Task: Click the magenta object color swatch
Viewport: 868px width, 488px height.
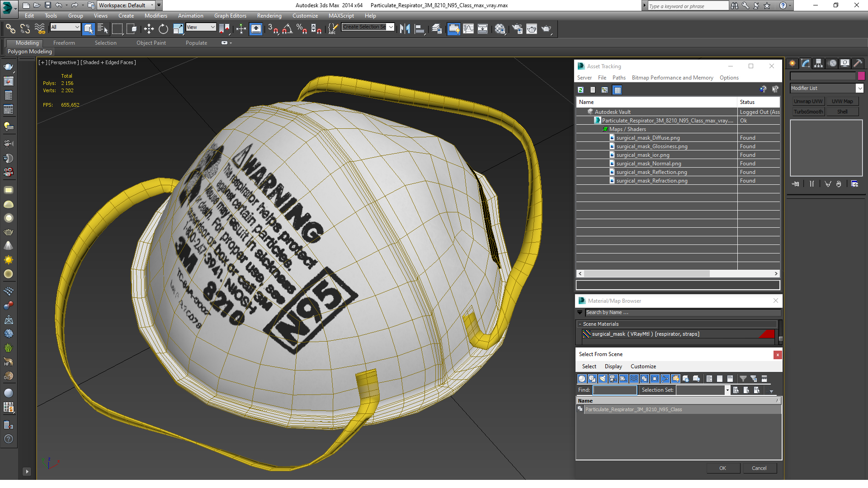Action: click(861, 76)
